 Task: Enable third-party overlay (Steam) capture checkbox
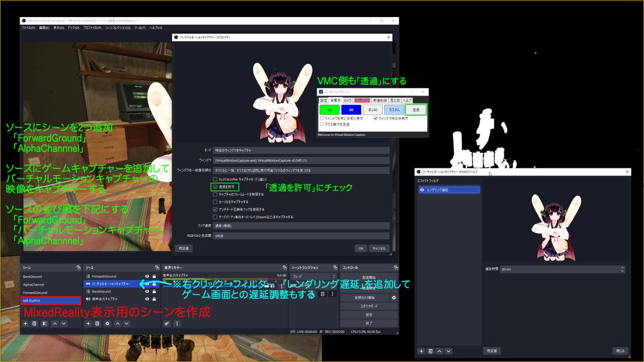215,217
